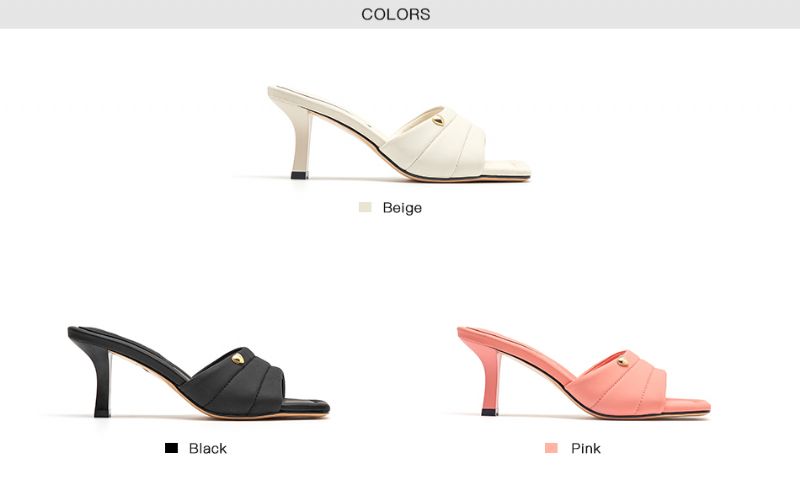Click the stiletto heel of pink sandal

(x=491, y=385)
